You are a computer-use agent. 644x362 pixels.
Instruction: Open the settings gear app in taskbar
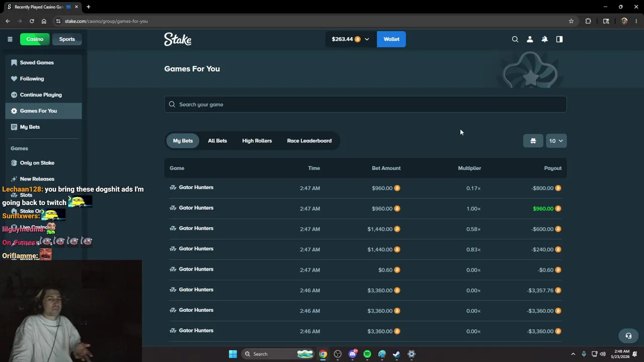click(x=412, y=354)
